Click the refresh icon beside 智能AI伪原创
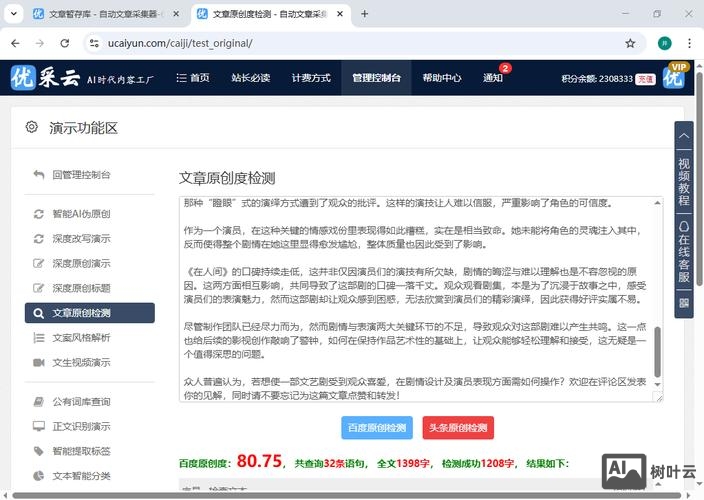 pyautogui.click(x=39, y=214)
